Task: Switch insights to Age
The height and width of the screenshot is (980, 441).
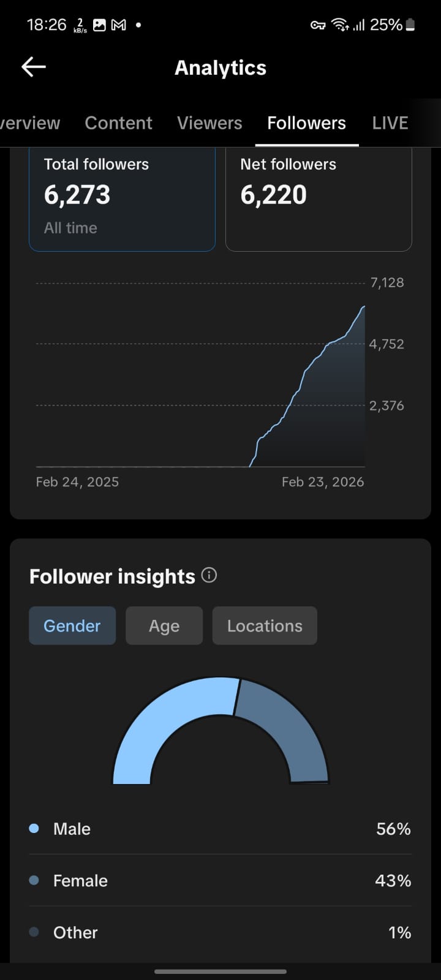Action: click(x=164, y=625)
